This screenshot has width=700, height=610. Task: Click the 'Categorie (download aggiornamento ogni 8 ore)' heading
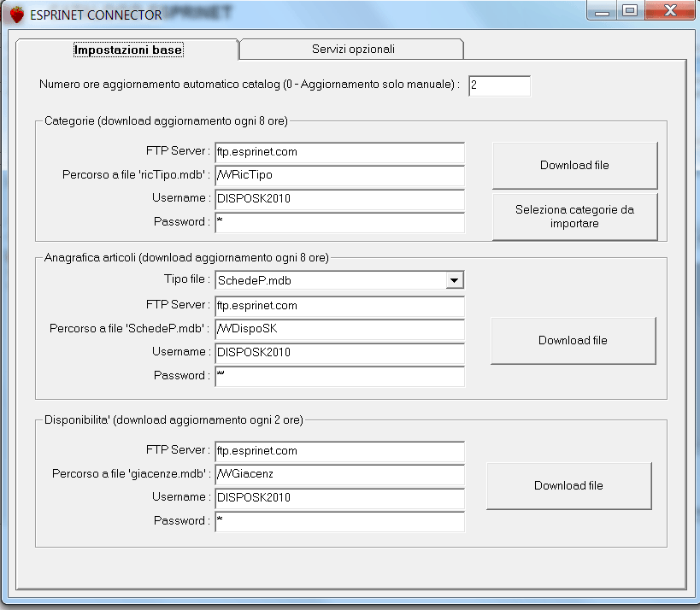pyautogui.click(x=166, y=121)
